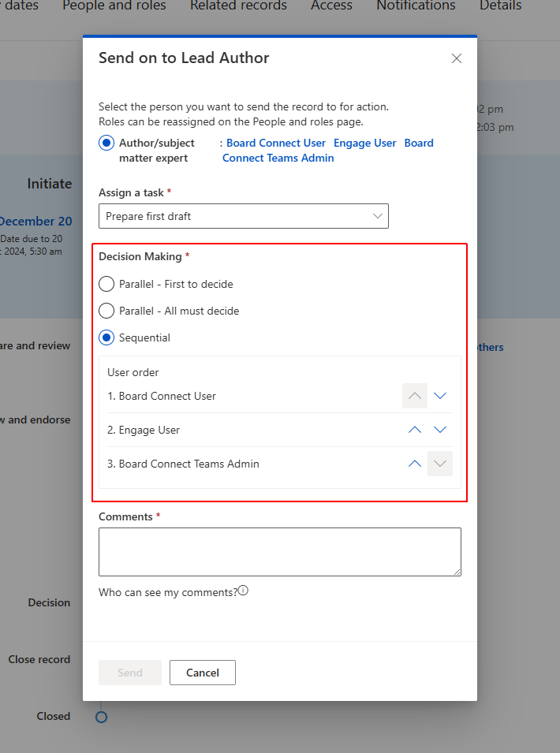The width and height of the screenshot is (560, 753).
Task: Click the comments visibility info icon
Action: pyautogui.click(x=243, y=591)
